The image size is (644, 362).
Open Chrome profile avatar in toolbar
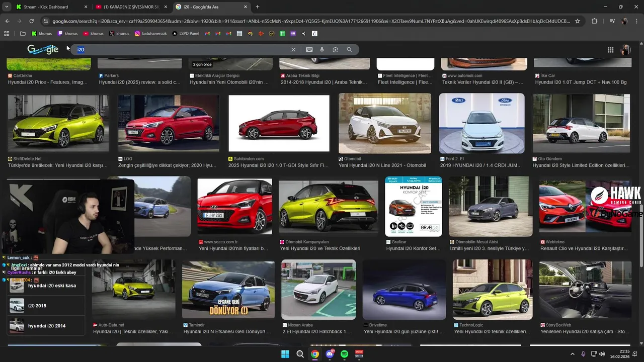pos(624,21)
